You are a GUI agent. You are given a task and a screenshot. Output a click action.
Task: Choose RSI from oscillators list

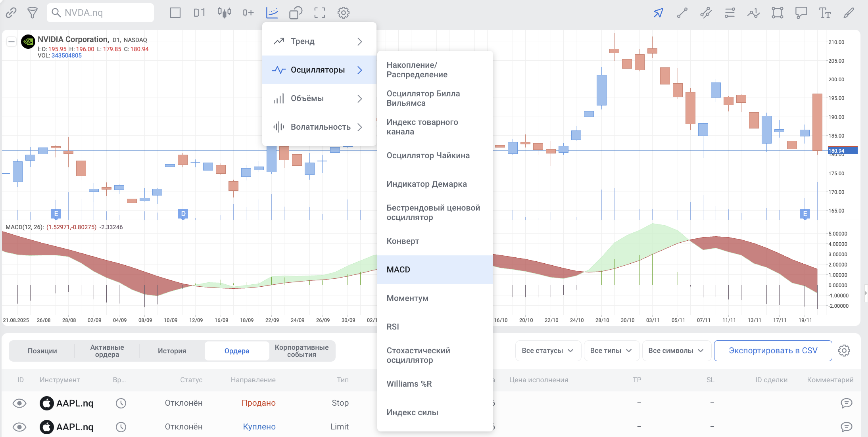[393, 327]
